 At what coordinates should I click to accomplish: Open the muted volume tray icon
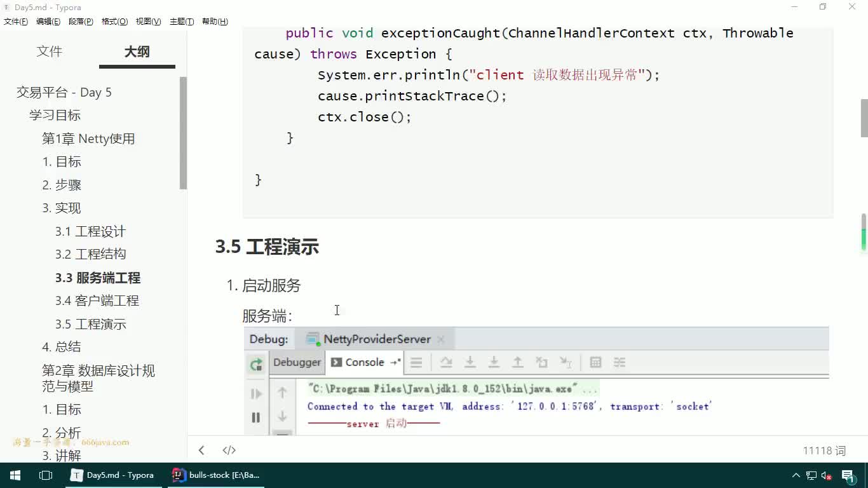(x=827, y=475)
